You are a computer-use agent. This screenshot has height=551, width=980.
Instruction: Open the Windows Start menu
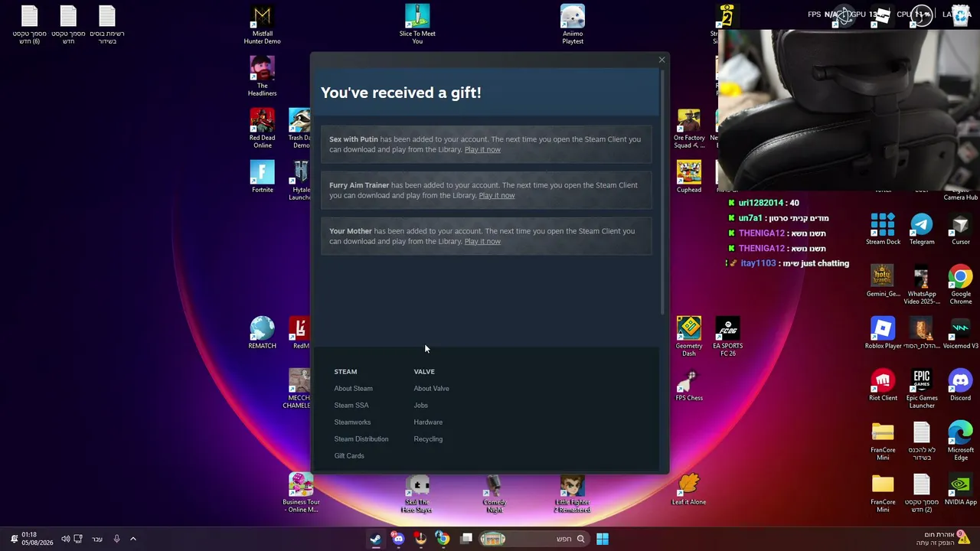[603, 539]
